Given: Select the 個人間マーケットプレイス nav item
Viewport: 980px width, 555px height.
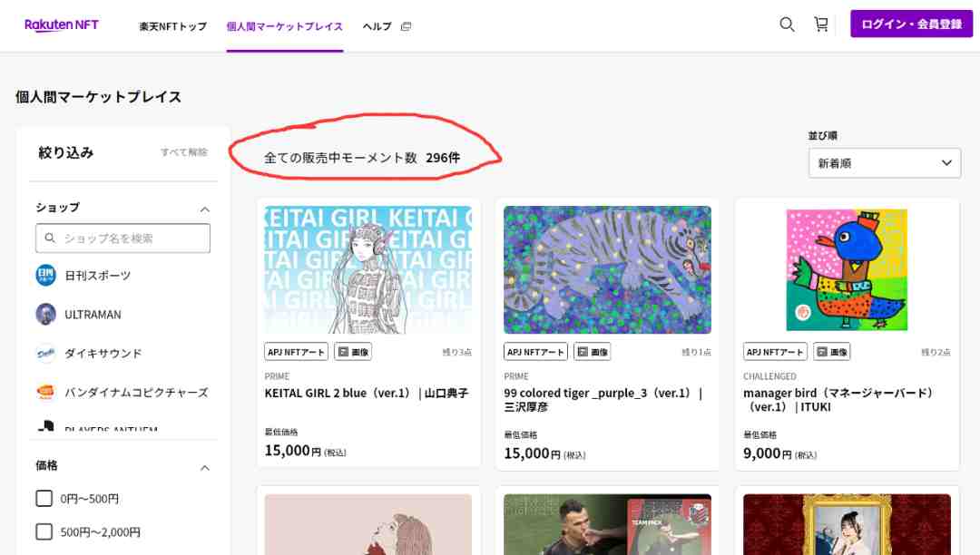Looking at the screenshot, I should click(284, 26).
